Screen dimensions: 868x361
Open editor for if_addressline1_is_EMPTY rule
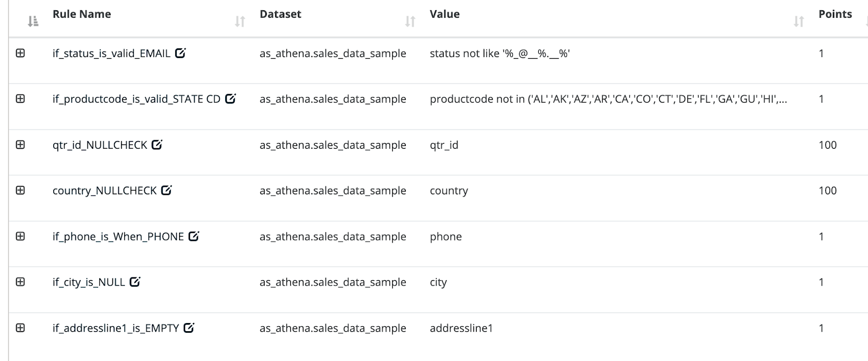pyautogui.click(x=189, y=327)
